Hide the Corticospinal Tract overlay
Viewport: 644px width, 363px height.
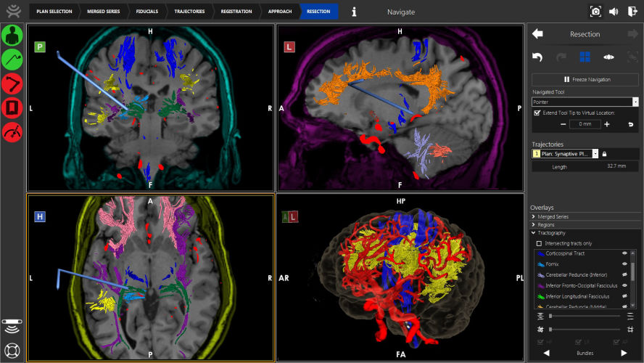point(623,253)
